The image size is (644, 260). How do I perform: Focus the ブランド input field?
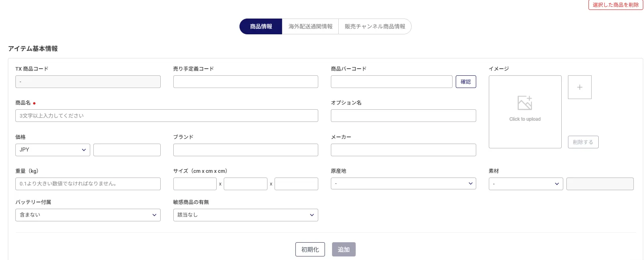click(x=245, y=150)
